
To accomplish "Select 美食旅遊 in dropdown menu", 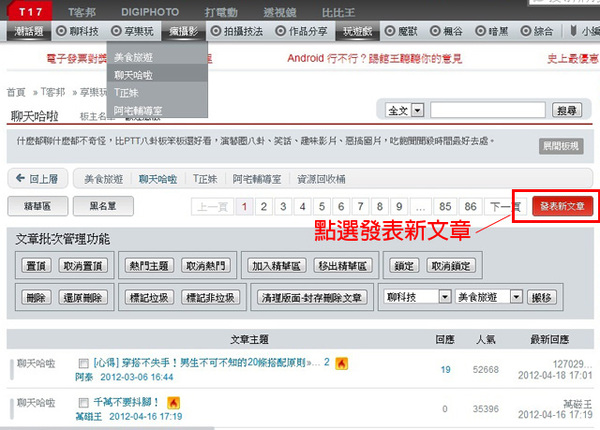I will [x=157, y=57].
